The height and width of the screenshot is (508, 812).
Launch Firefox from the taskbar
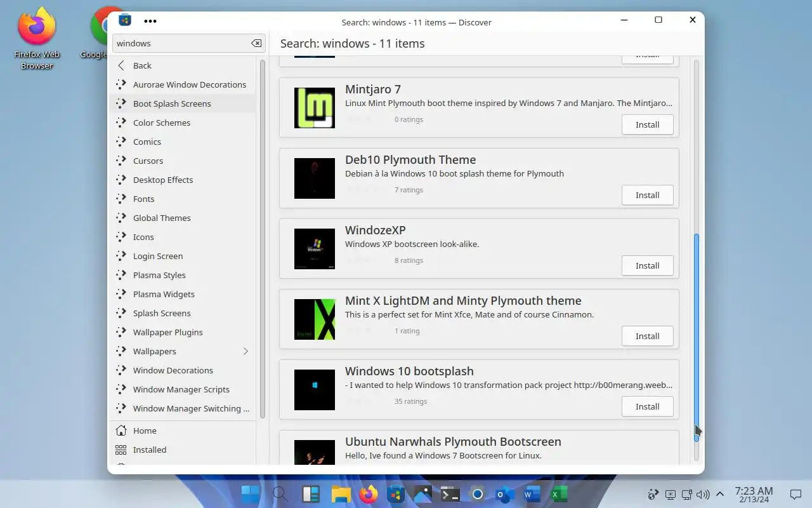pos(369,494)
